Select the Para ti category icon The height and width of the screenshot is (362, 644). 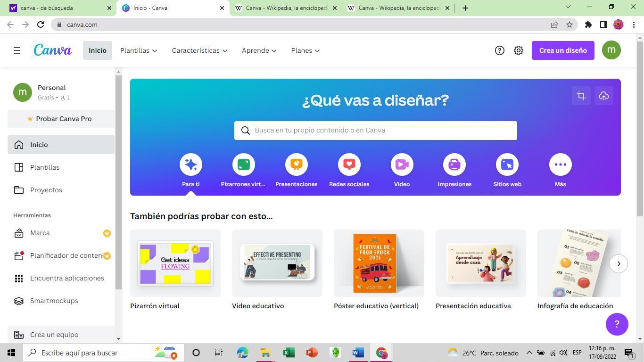pyautogui.click(x=191, y=165)
